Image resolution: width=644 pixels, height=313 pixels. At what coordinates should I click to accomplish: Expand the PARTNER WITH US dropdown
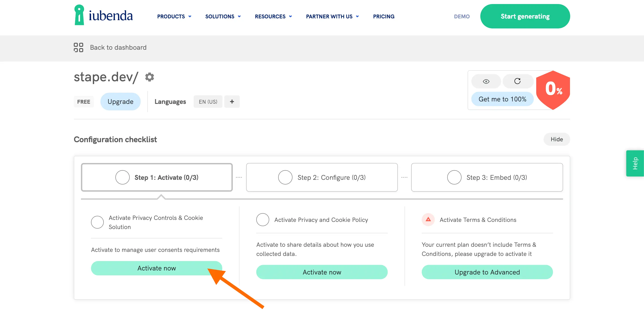(x=332, y=17)
